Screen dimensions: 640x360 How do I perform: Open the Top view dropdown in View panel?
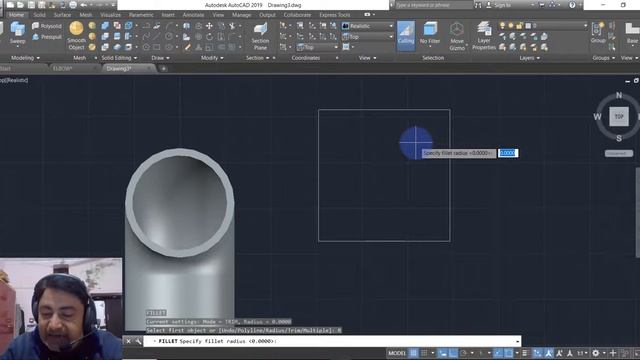[367, 37]
